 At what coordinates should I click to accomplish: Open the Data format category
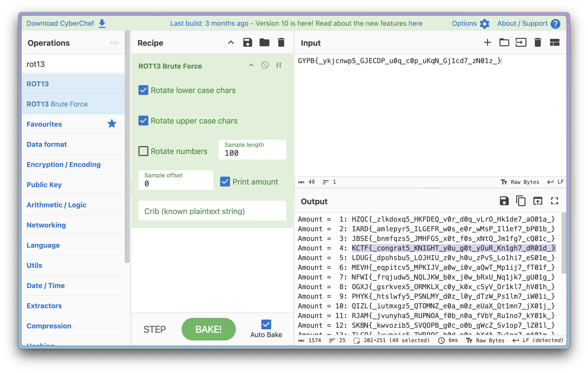(47, 145)
